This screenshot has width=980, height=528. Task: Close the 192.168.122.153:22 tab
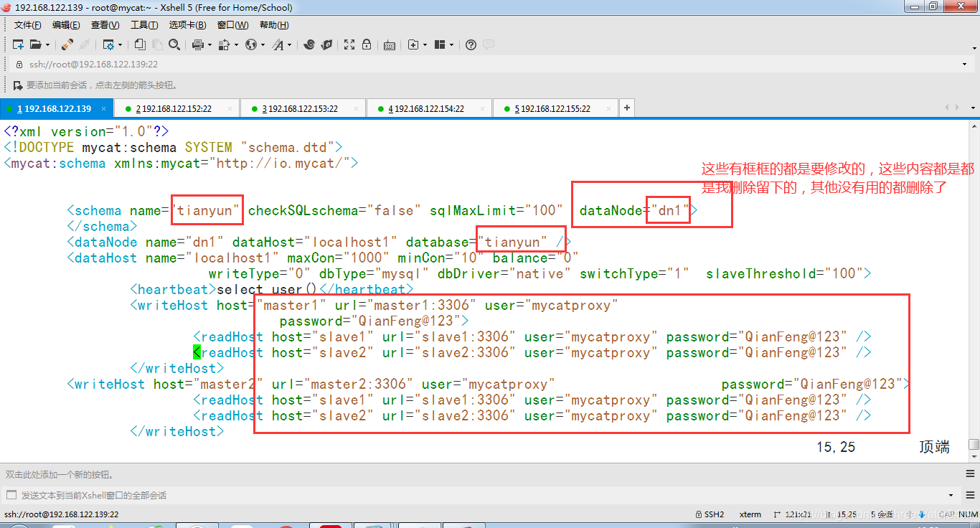357,109
